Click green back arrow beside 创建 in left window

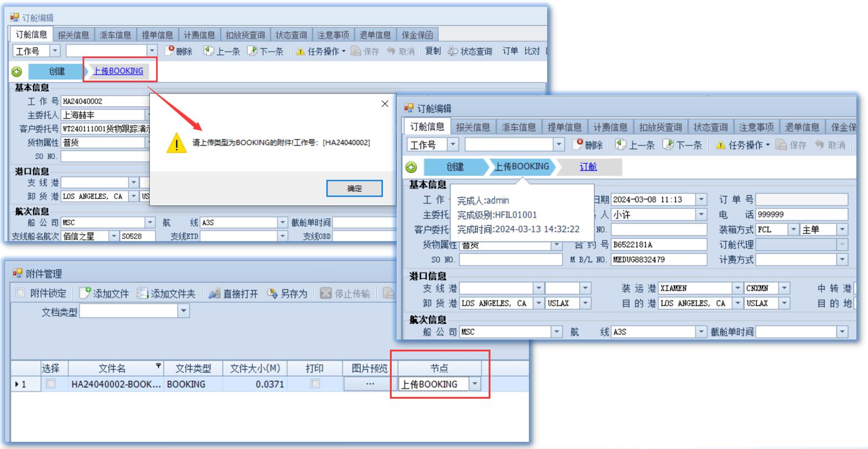(x=17, y=71)
